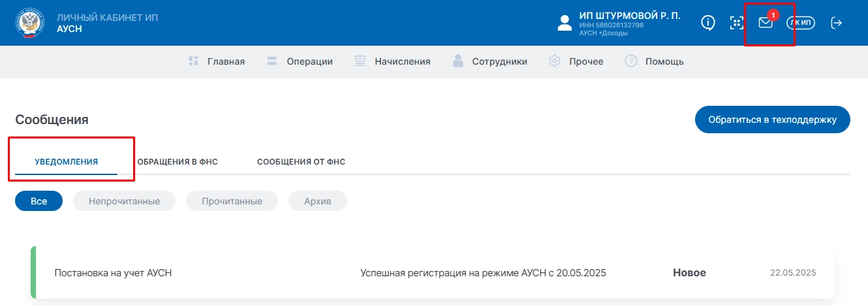Image resolution: width=868 pixels, height=305 pixels.
Task: Filter by Прочитанные notifications
Action: coord(232,201)
